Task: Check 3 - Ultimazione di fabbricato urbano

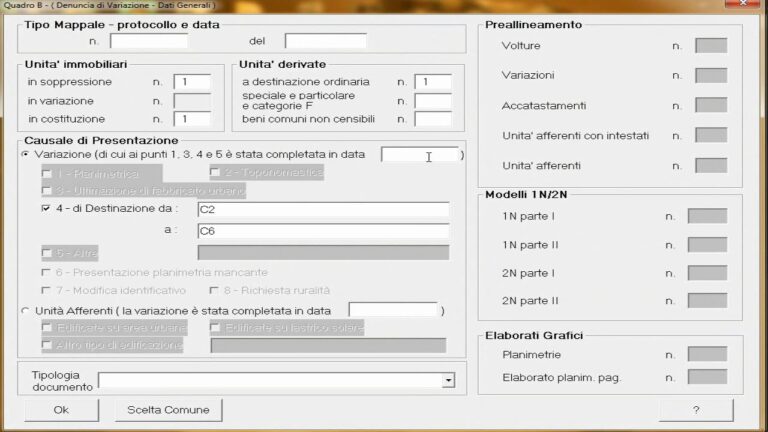Action: (47, 191)
